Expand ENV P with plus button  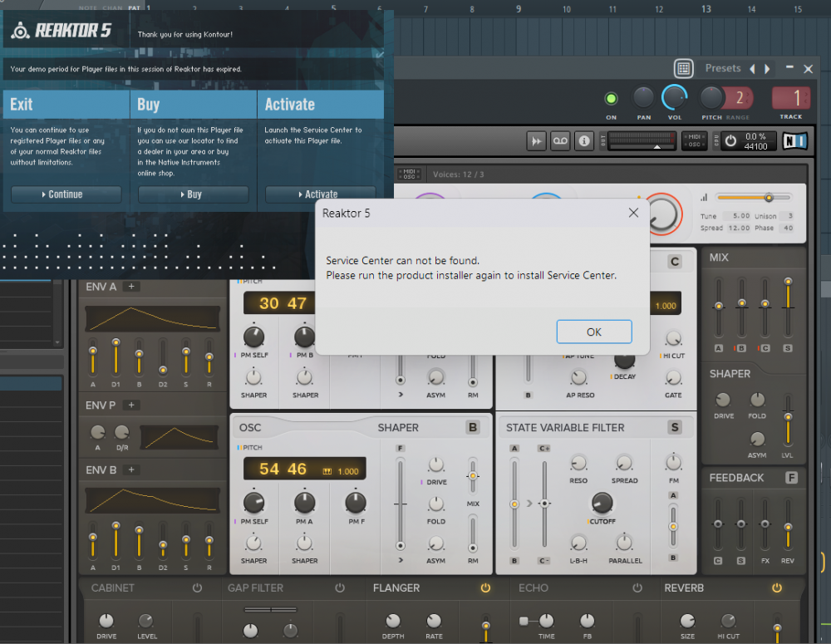click(131, 405)
